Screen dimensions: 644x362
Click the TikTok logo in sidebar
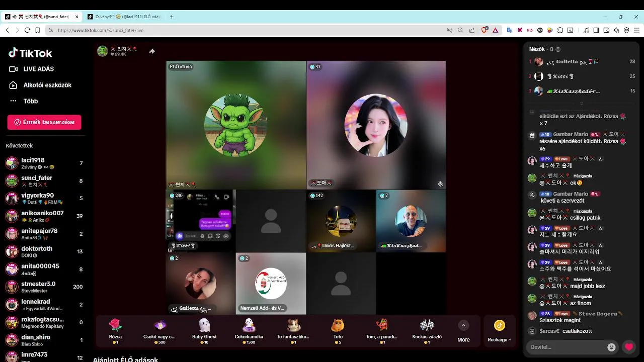pos(30,53)
